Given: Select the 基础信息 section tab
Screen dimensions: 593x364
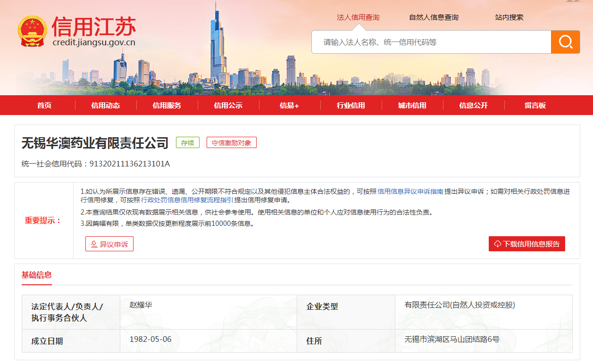Looking at the screenshot, I should [x=37, y=275].
